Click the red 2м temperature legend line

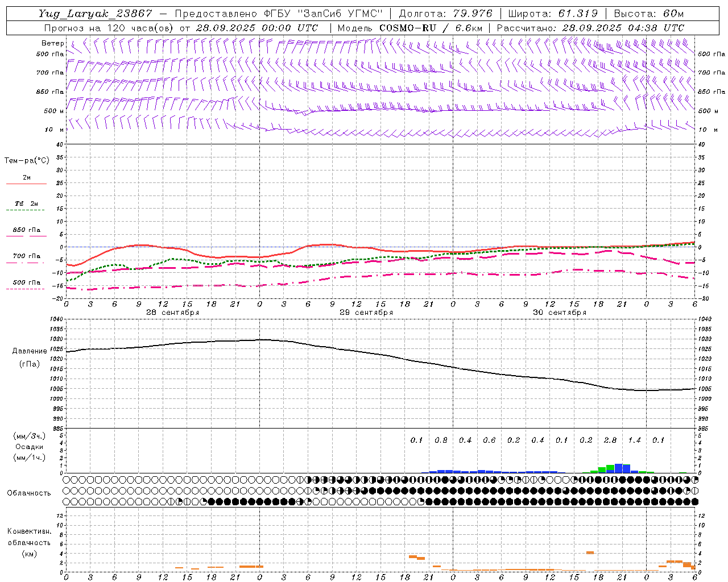tap(26, 184)
